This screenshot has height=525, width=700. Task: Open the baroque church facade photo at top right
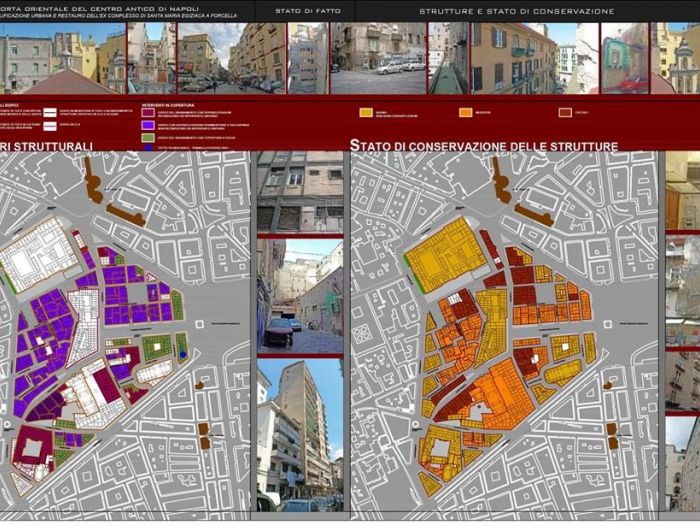tap(675, 58)
